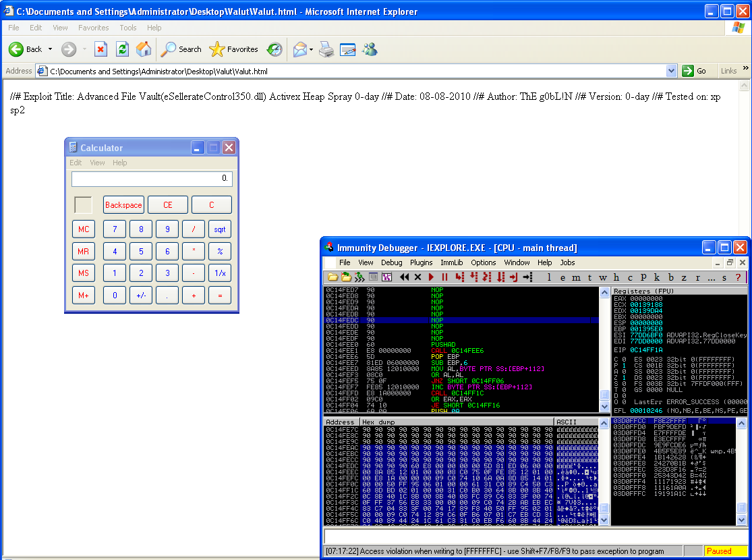Click the red Pause execution icon
Viewport: 752px width, 560px height.
pos(444,277)
